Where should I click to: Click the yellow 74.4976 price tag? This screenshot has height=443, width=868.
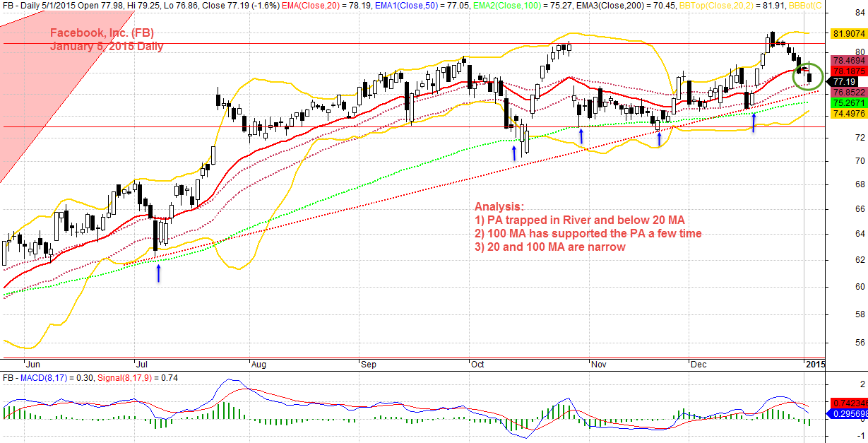tap(849, 114)
